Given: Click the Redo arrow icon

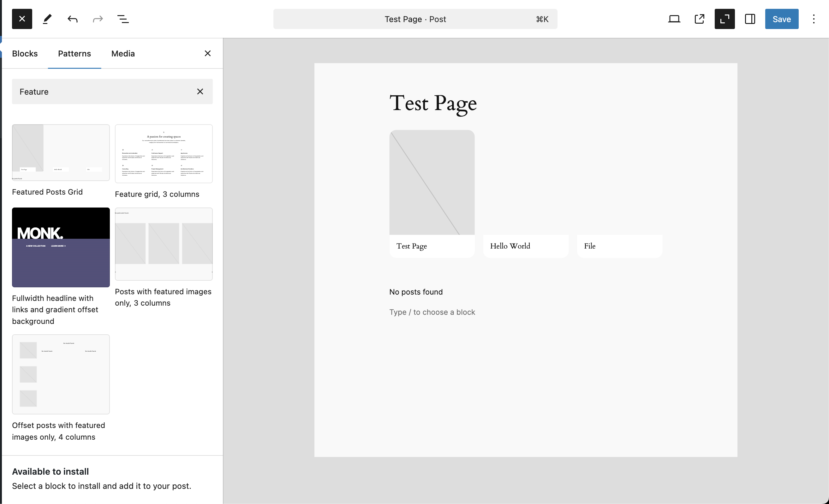Looking at the screenshot, I should (x=98, y=19).
